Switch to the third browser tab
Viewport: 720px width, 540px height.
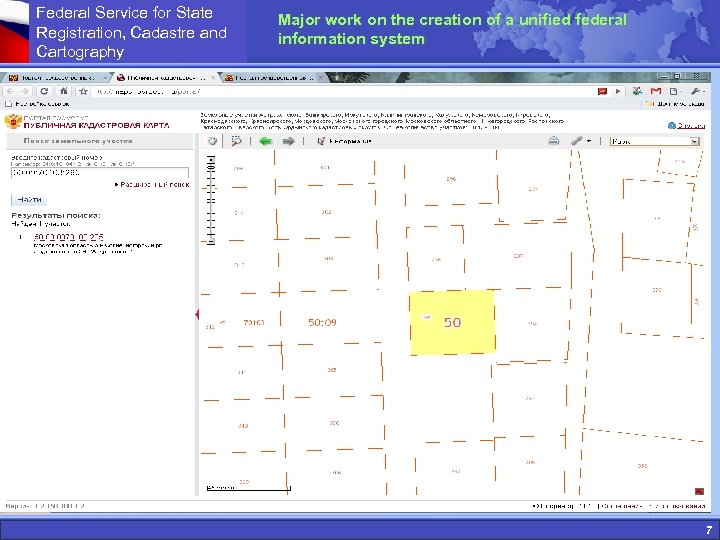tap(273, 78)
